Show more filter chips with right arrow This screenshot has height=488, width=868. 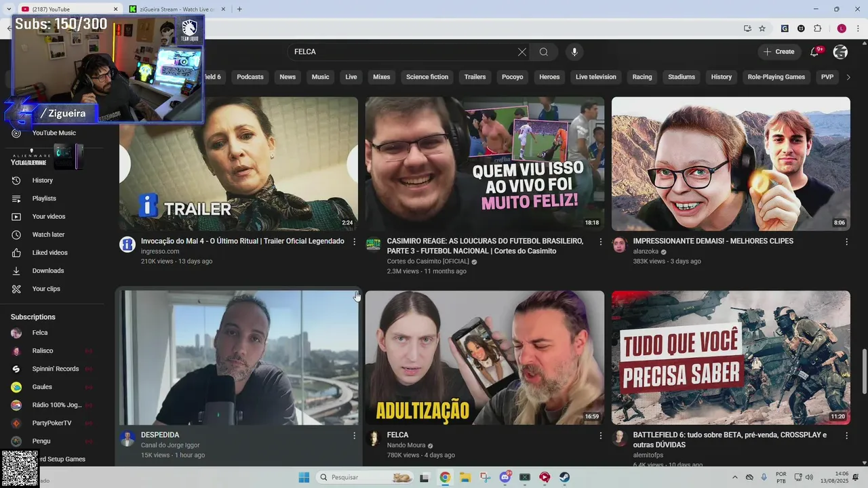click(848, 77)
